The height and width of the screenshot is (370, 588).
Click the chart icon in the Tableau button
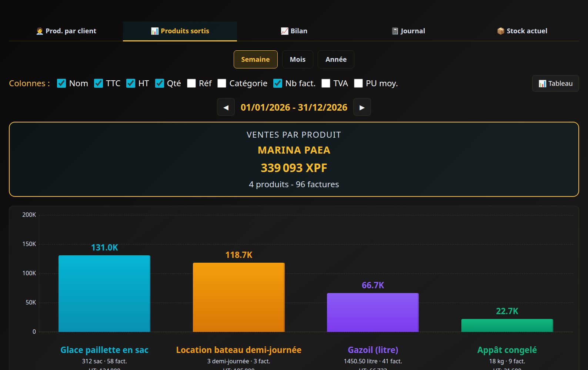(542, 84)
